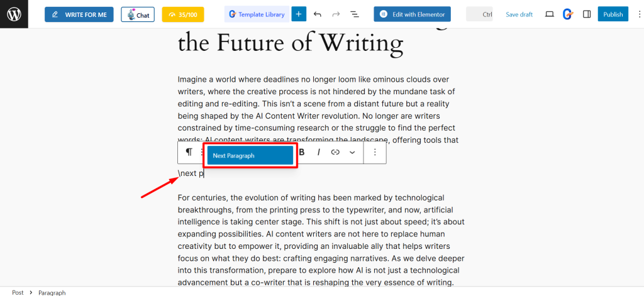Add a new block with plus icon
The width and height of the screenshot is (644, 296).
pos(299,14)
